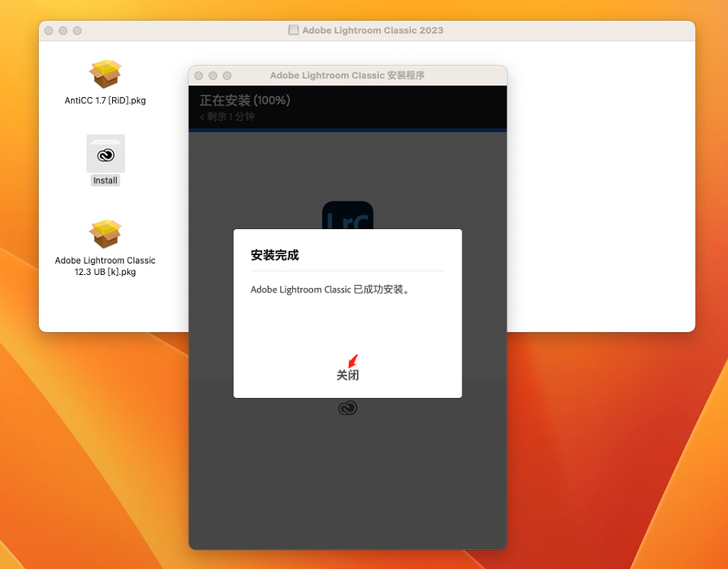
Task: Close the Adobe Lightroom Classic 2023 Finder window
Action: pyautogui.click(x=49, y=31)
